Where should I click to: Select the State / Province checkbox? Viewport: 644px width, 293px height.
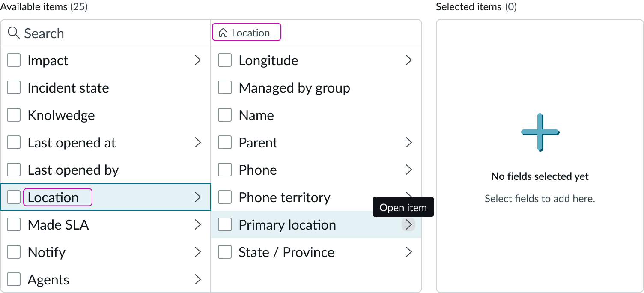(x=225, y=252)
